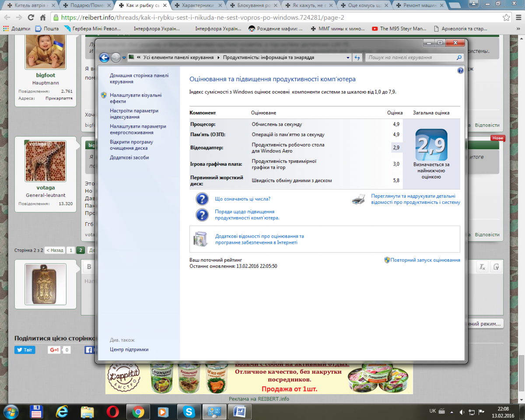525x420 pixels.
Task: Click Control Panel forward navigation arrow
Action: [116, 57]
